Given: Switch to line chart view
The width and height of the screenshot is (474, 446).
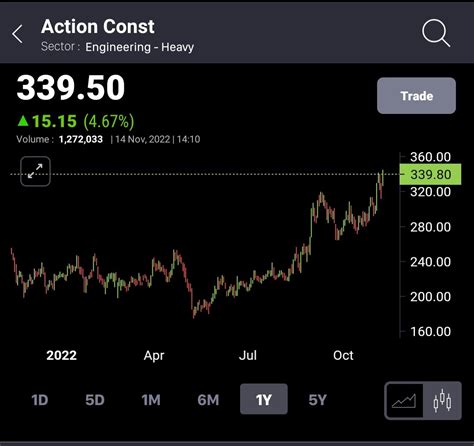Looking at the screenshot, I should click(x=404, y=400).
